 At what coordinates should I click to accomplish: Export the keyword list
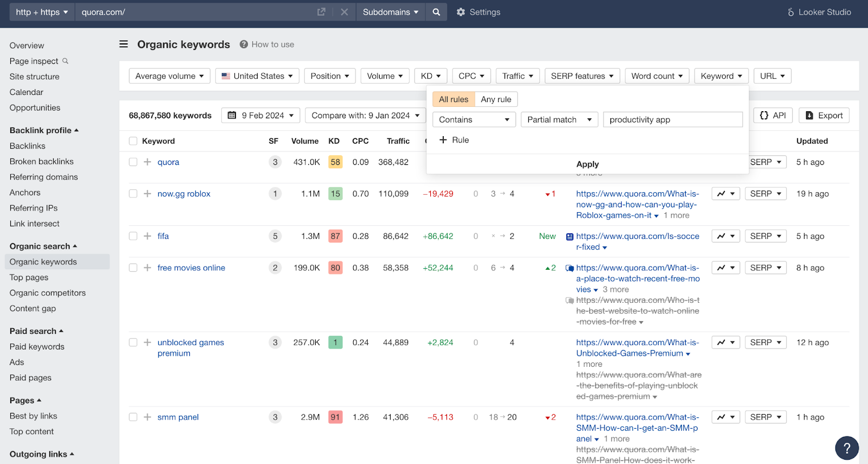click(x=824, y=116)
